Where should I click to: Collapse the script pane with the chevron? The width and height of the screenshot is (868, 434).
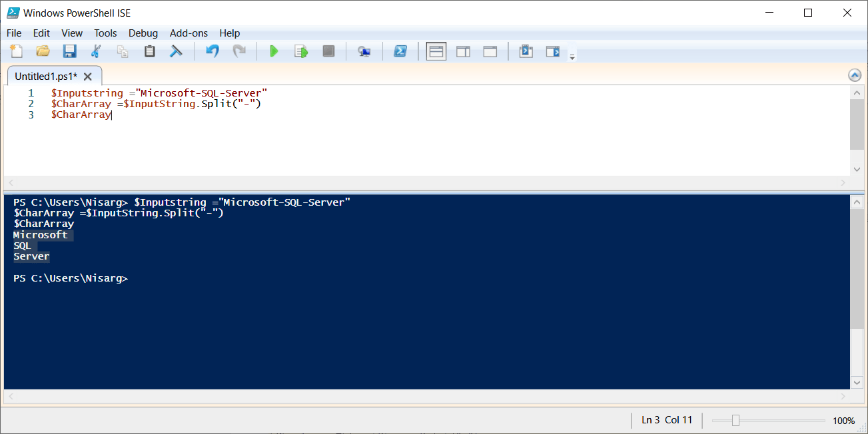(855, 75)
